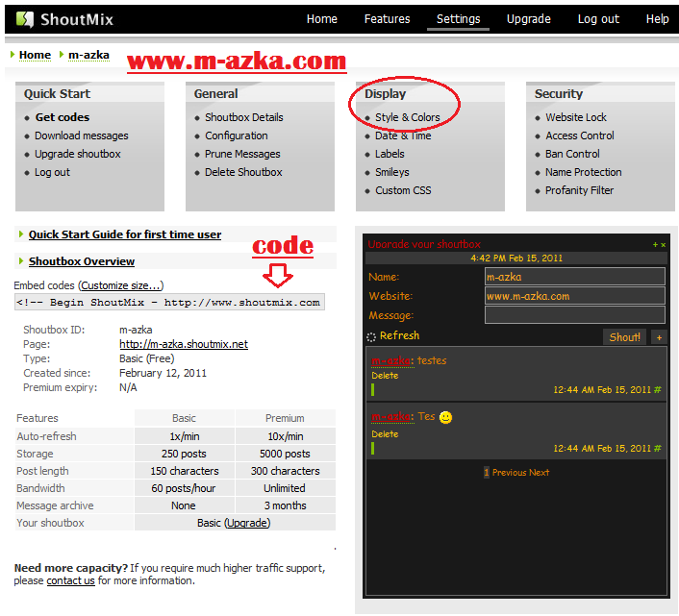Screen dimensions: 679x616
Task: Click the yellow smiley face in Tes message
Action: (445, 417)
